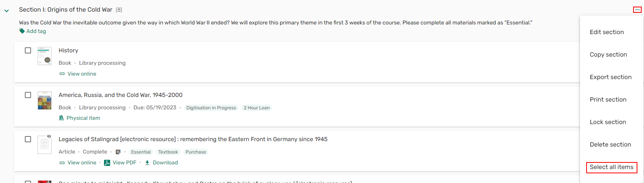This screenshot has width=644, height=183.
Task: Click the Add tag link
Action: [36, 31]
